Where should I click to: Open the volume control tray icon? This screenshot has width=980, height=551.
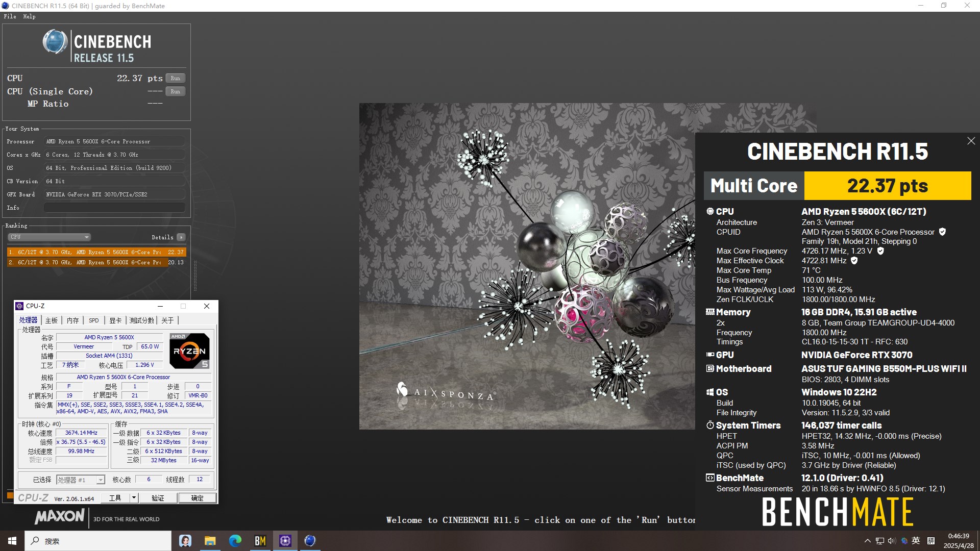point(892,541)
